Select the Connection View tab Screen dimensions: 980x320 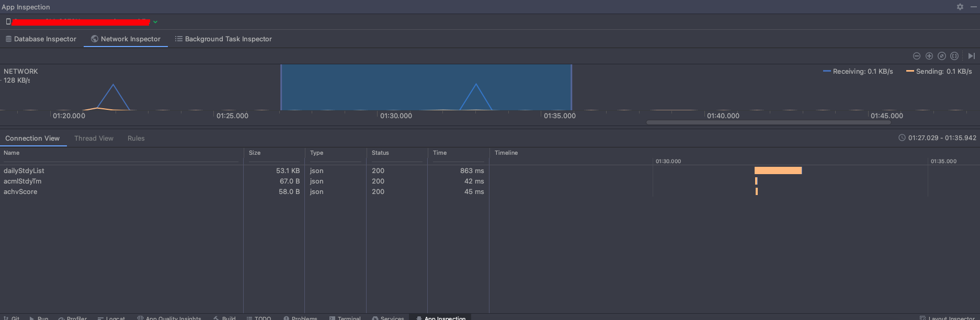[x=32, y=138]
